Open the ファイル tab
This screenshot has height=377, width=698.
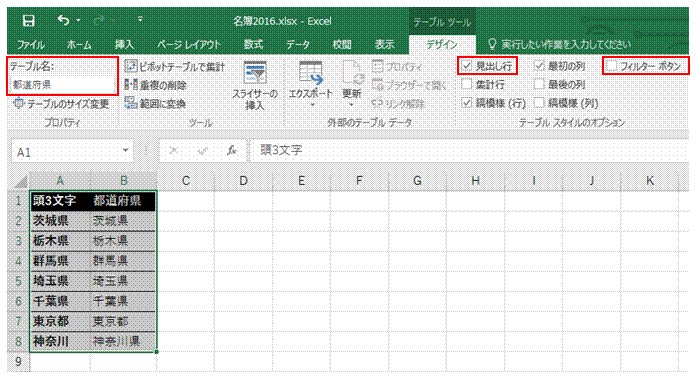[30, 45]
